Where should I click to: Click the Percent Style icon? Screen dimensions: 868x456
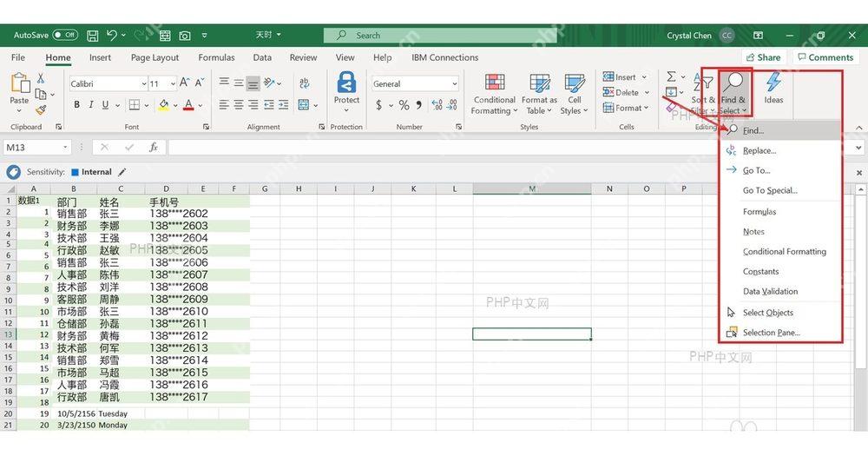404,105
